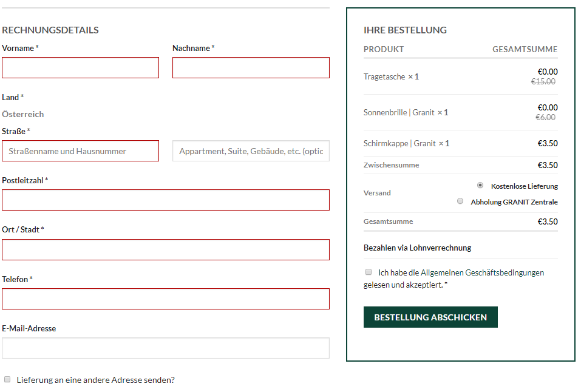Select the Postleitzahl input field
The image size is (581, 392).
166,200
